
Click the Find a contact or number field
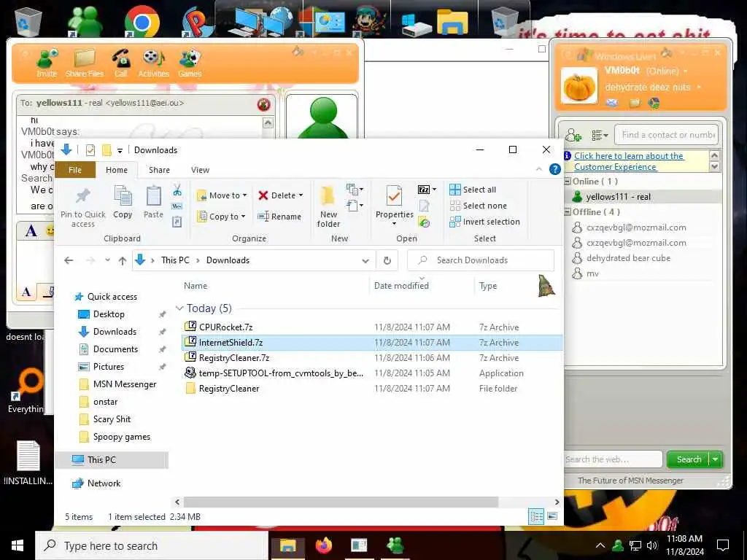[667, 135]
